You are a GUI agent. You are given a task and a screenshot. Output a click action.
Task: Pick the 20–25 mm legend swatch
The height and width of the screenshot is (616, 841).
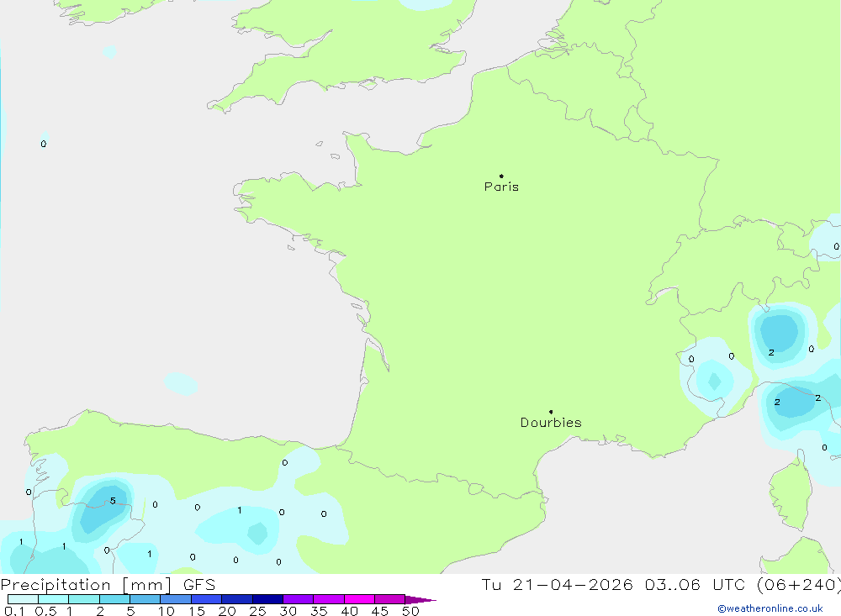click(x=237, y=599)
